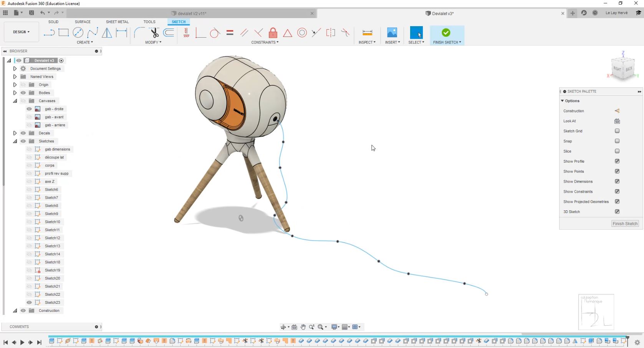
Task: Uncheck the Show Points checkbox
Action: (617, 171)
